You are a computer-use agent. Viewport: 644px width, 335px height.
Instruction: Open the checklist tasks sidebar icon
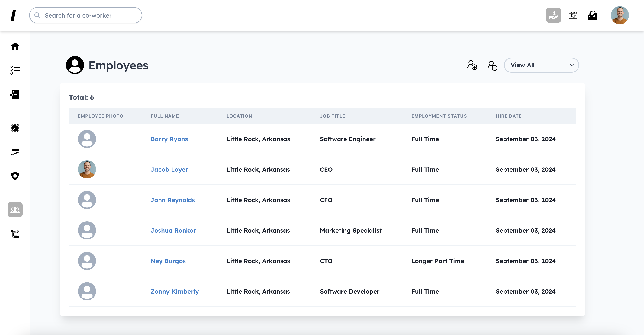click(x=15, y=70)
